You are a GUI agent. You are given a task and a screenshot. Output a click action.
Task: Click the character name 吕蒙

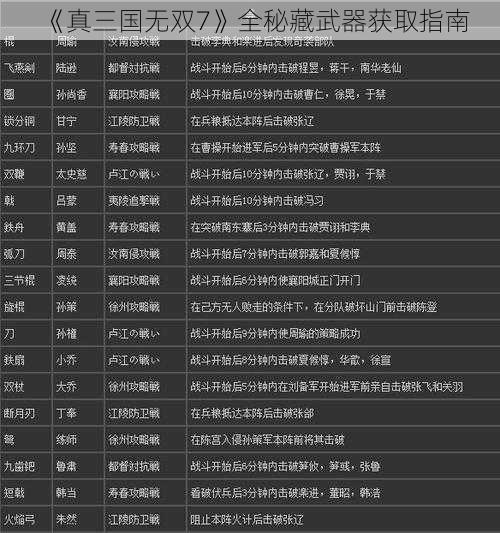point(66,201)
